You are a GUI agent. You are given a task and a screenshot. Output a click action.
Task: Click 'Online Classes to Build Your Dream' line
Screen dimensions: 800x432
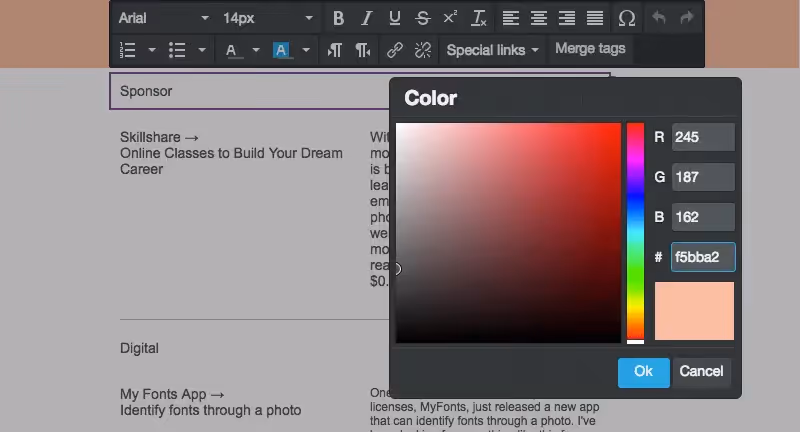[231, 153]
